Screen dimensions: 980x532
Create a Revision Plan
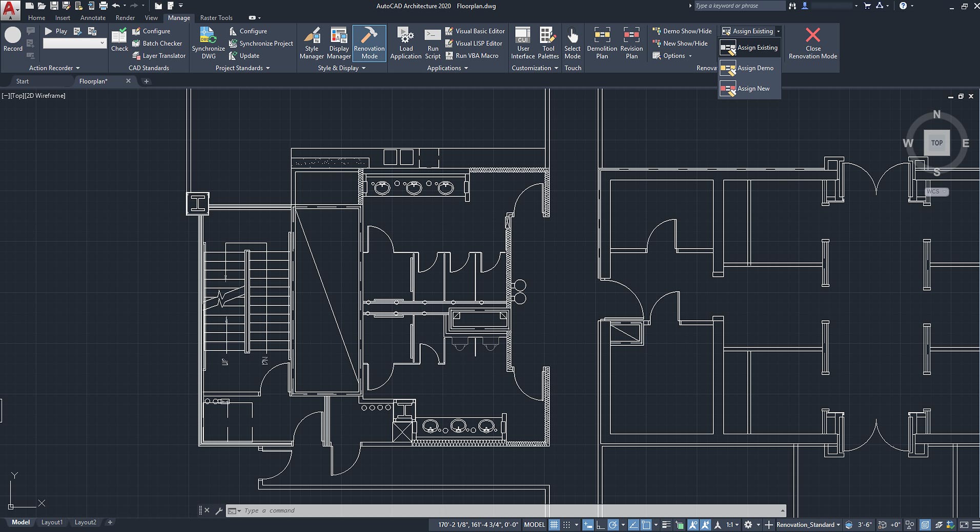tap(631, 43)
